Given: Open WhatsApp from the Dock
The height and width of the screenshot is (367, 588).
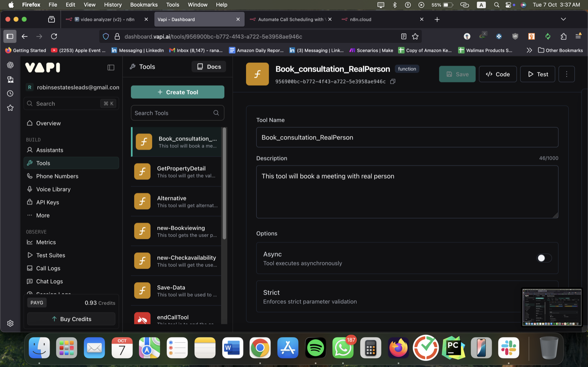Looking at the screenshot, I should pyautogui.click(x=343, y=348).
